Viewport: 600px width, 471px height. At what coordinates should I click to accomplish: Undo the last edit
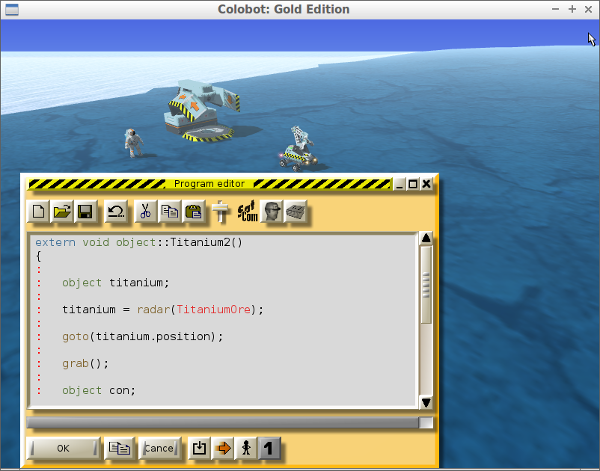coord(116,211)
